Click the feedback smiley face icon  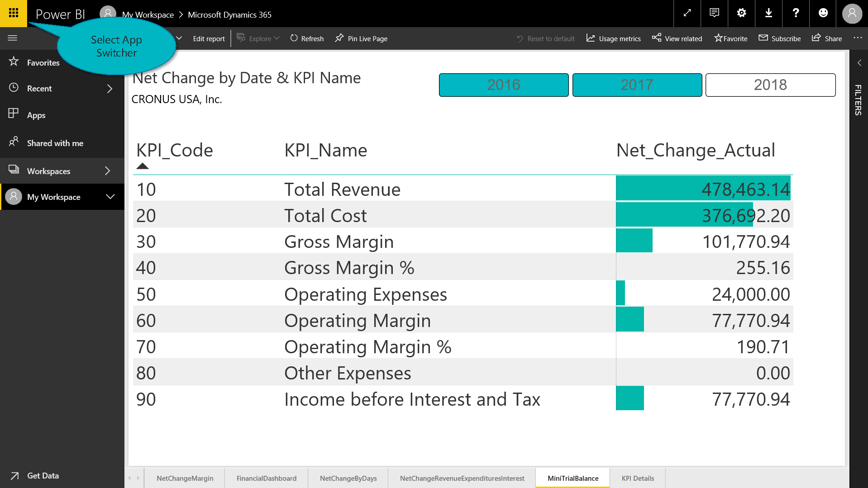tap(823, 13)
